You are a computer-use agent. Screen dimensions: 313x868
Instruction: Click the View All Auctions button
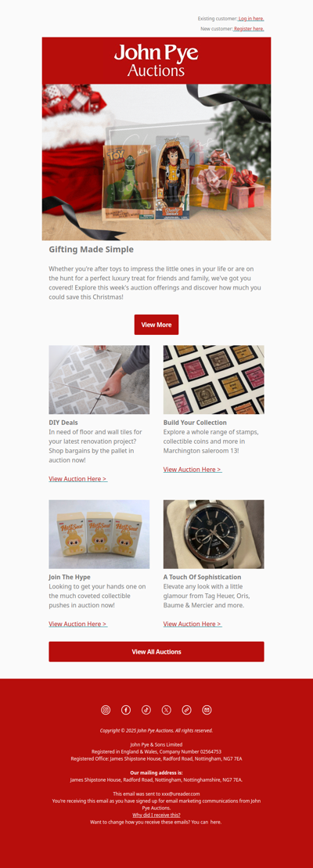[156, 651]
